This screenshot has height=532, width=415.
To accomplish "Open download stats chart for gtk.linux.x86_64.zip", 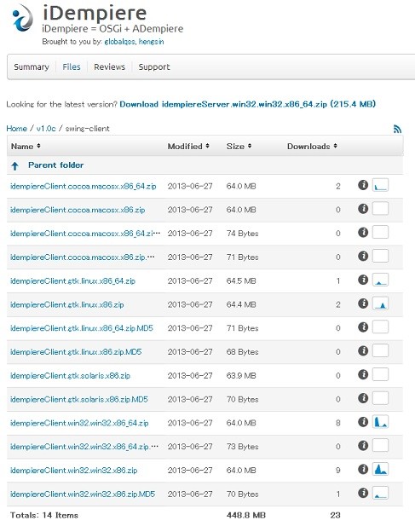I will 380,280.
